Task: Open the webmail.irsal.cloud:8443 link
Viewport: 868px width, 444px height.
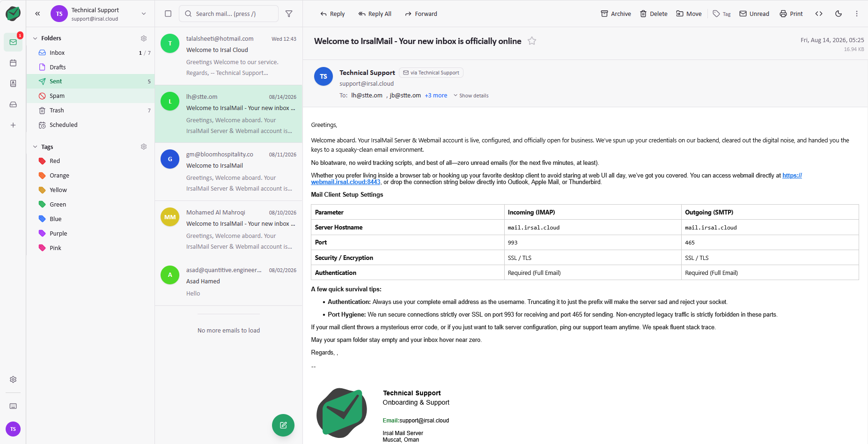Action: click(x=346, y=182)
